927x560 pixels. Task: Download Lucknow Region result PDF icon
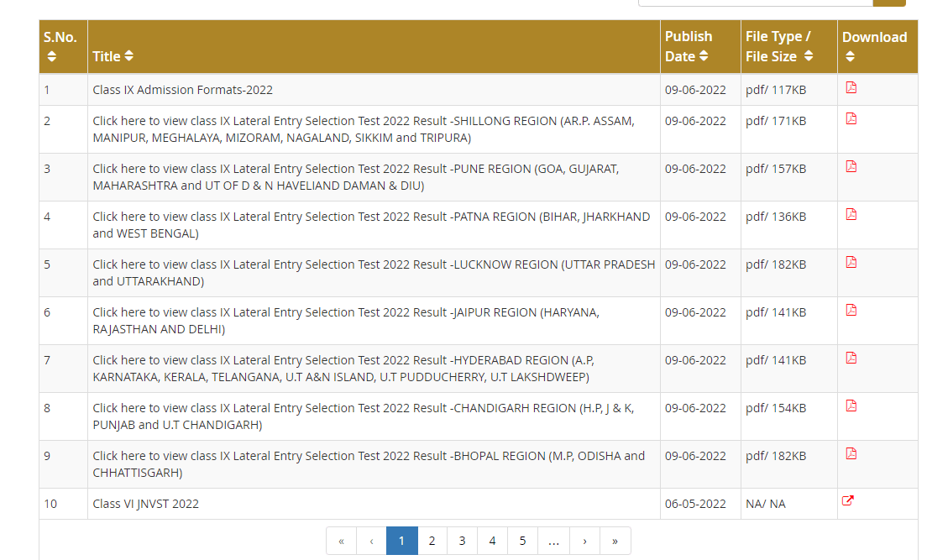[x=851, y=262]
